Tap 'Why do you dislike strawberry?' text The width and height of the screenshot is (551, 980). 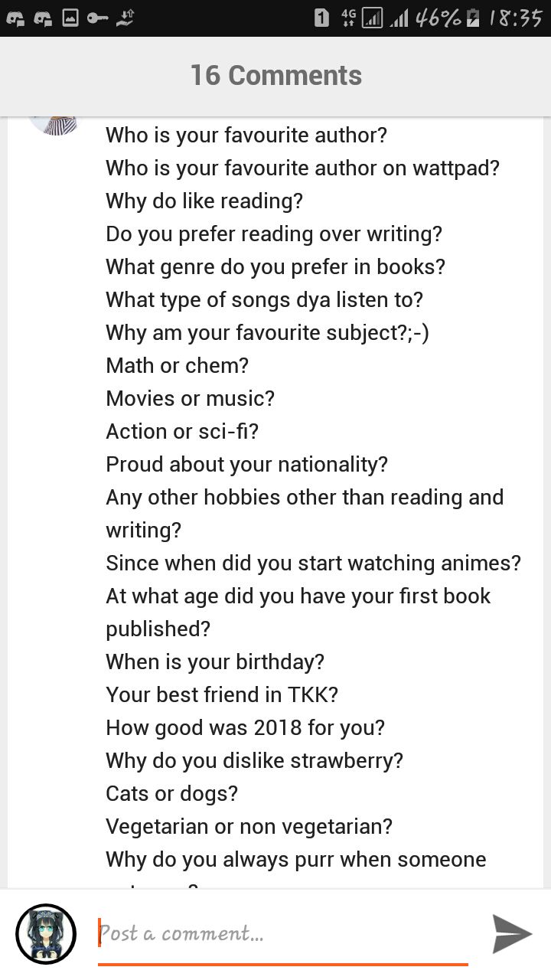click(255, 761)
